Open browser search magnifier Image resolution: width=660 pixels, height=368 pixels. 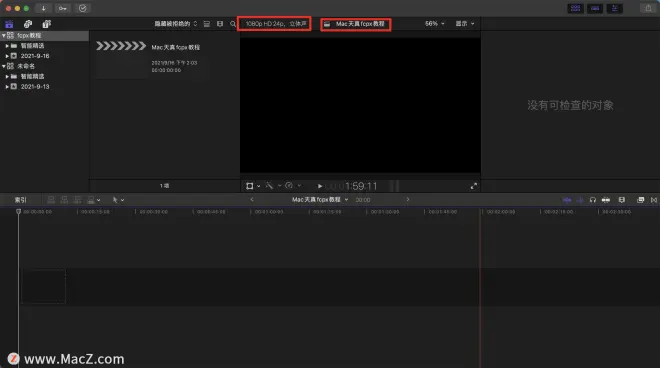pos(233,24)
